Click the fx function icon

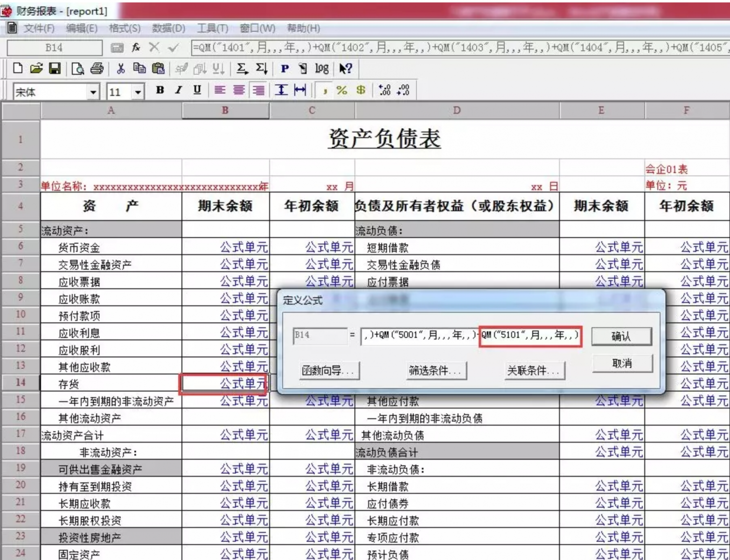136,47
